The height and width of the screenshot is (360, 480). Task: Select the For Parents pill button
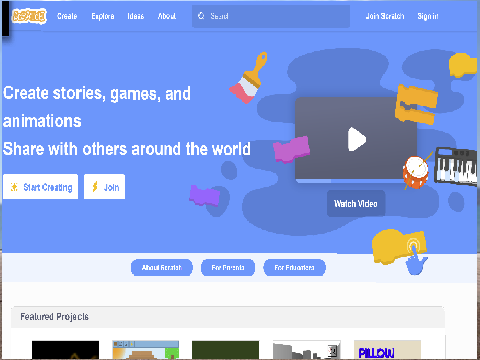pyautogui.click(x=228, y=267)
